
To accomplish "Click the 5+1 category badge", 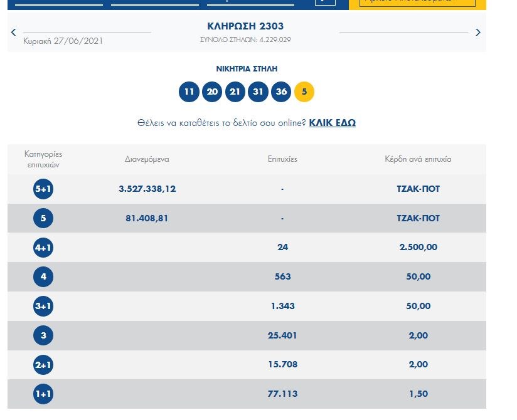I will point(43,189).
